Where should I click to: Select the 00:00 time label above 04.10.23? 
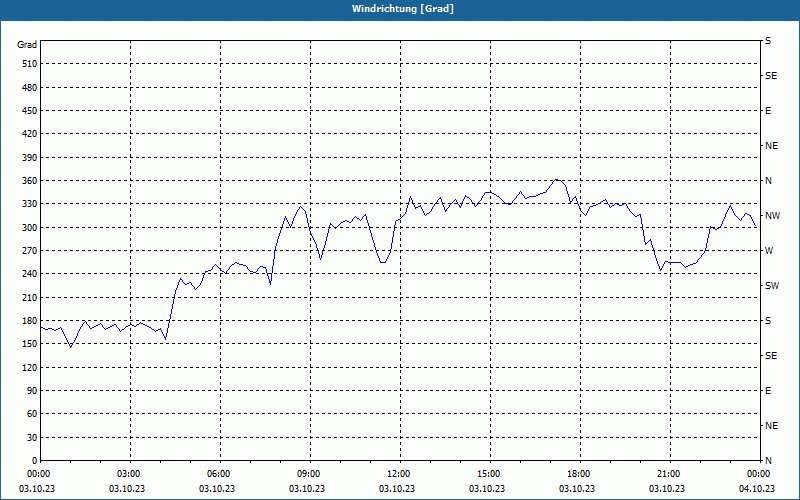coord(760,474)
